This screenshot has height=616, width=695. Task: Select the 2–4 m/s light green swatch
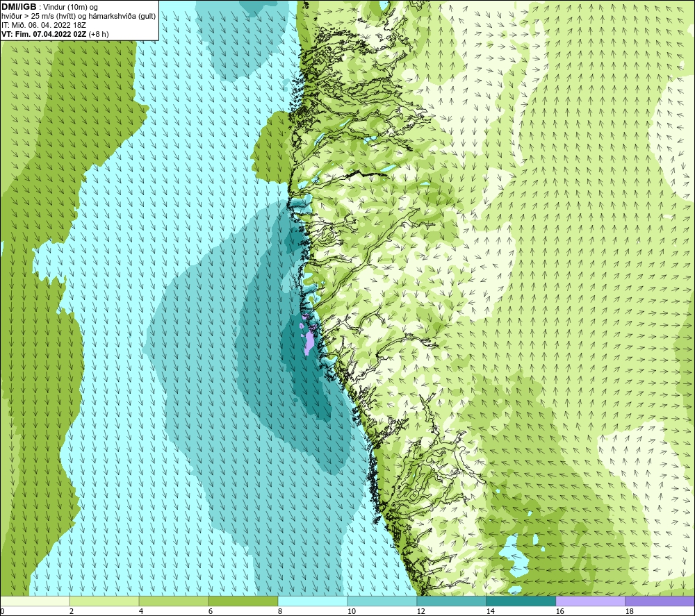[x=104, y=601]
